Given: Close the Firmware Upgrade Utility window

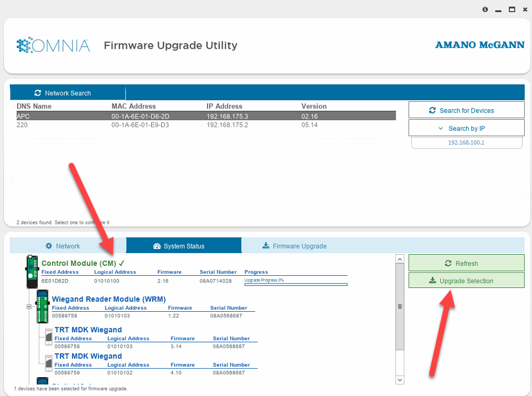Looking at the screenshot, I should [525, 9].
